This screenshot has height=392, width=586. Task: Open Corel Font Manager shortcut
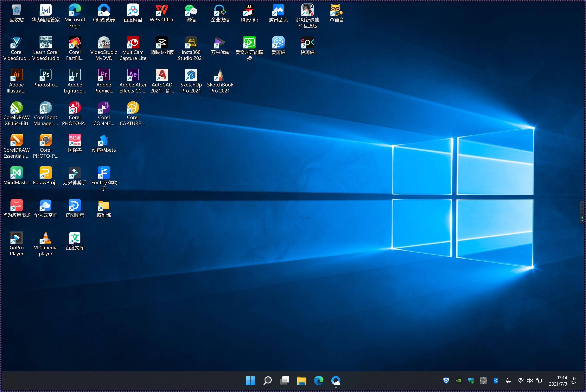click(46, 108)
